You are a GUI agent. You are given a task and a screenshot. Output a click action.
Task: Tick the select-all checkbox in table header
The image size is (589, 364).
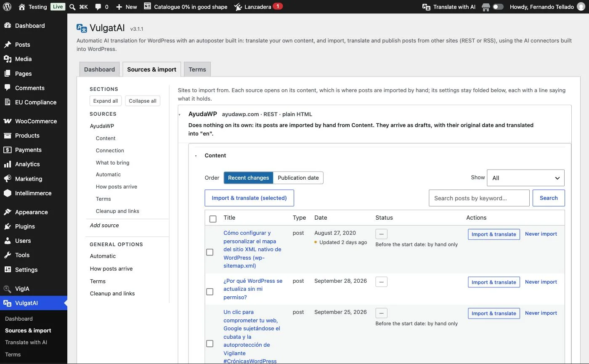[x=213, y=219]
